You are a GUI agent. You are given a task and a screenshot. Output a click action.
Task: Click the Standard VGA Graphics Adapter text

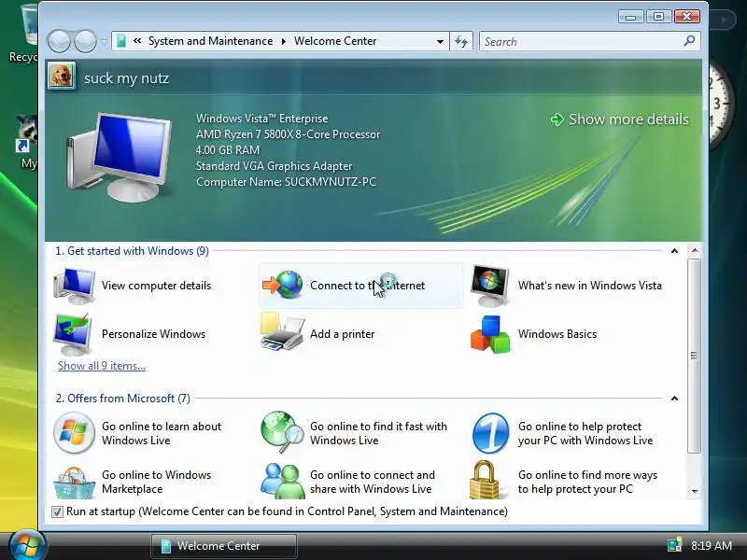(274, 166)
